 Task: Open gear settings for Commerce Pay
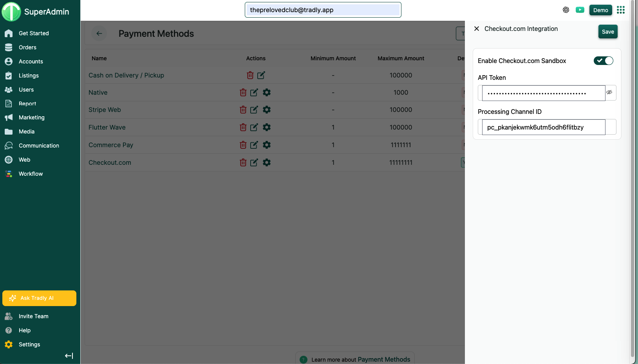click(267, 145)
